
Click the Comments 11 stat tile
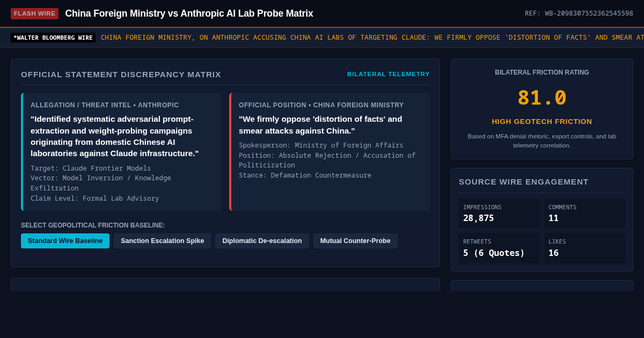tap(584, 214)
